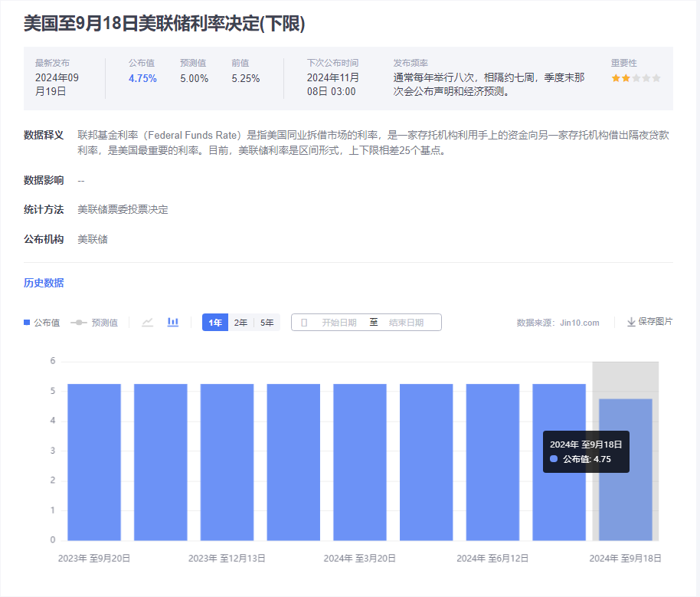Switch to bar chart view icon
This screenshot has width=700, height=597.
click(173, 323)
